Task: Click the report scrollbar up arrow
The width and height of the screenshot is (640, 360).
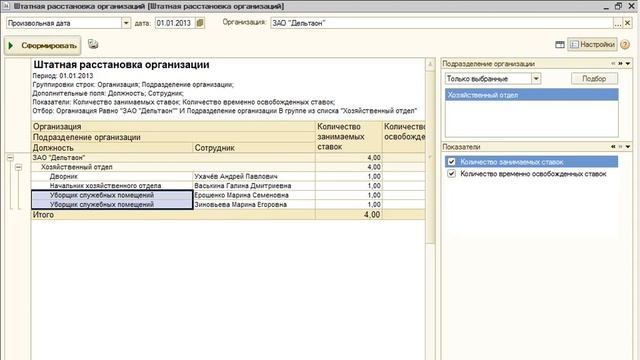Action: [430, 64]
